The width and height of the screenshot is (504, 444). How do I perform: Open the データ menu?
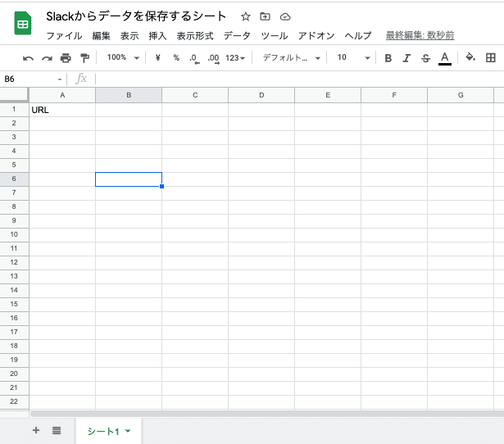click(x=237, y=36)
